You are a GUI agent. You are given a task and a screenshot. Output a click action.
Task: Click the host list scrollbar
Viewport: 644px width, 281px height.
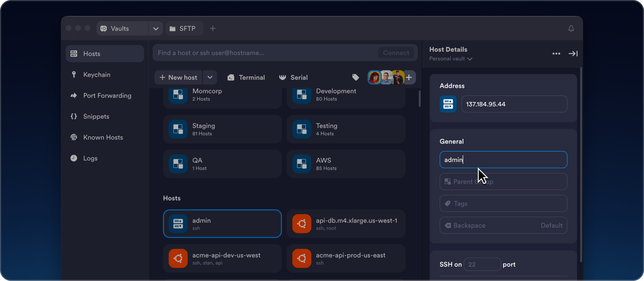click(419, 98)
